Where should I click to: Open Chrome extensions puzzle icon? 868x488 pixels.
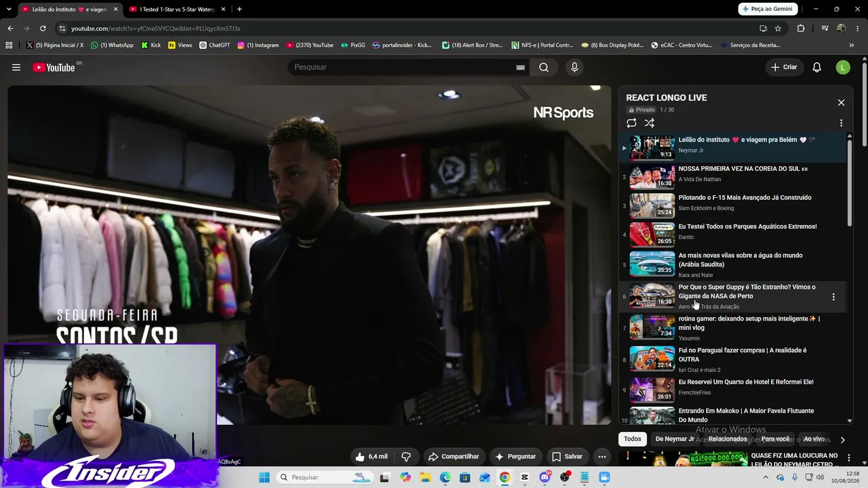coord(801,28)
